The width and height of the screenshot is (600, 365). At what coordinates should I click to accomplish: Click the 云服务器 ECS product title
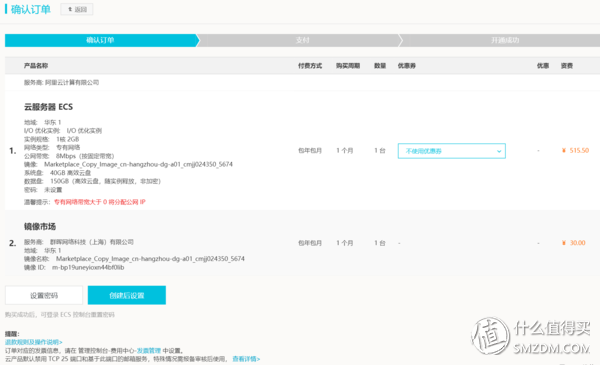click(49, 107)
